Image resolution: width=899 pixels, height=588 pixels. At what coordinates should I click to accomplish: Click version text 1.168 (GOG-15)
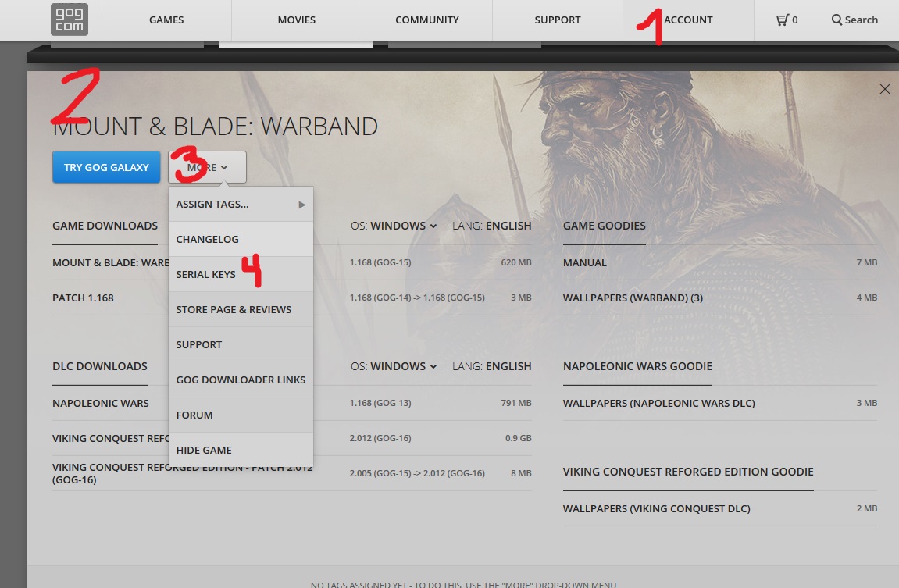(x=380, y=262)
